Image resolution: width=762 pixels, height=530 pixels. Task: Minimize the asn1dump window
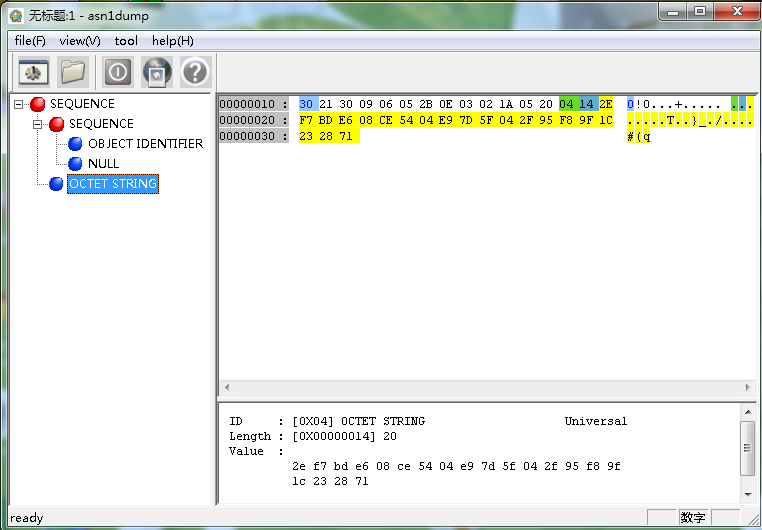click(673, 12)
